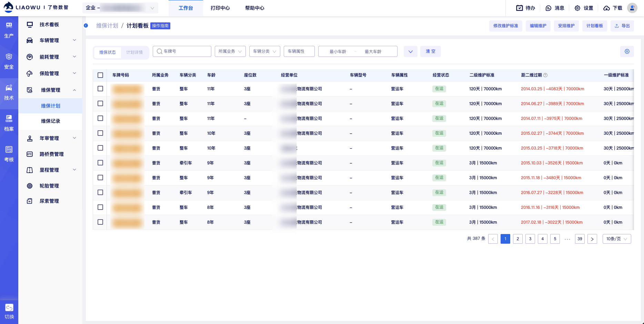Select the 安全 shield icon in left rail
Viewport: 644px width, 324px height.
[9, 57]
